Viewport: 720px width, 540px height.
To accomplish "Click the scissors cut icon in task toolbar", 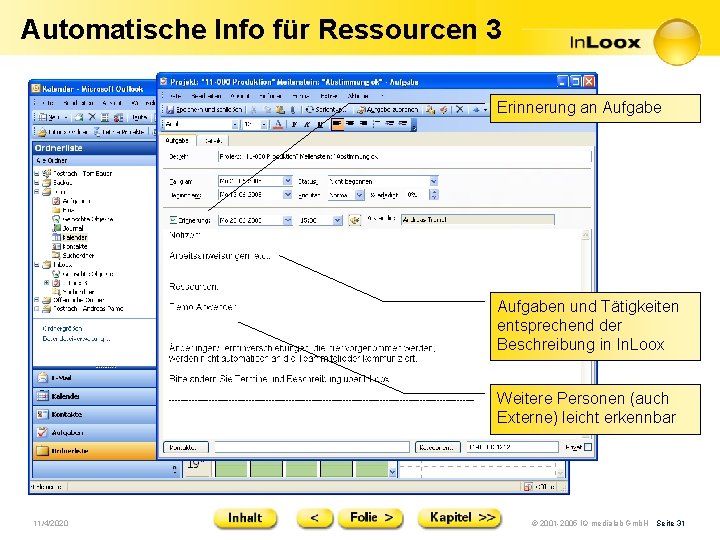I will coord(253,110).
